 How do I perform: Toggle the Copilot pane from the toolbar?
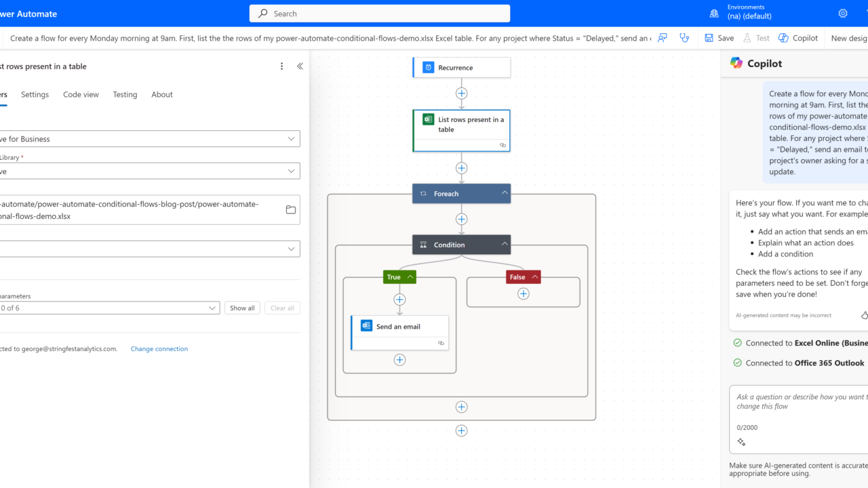pyautogui.click(x=798, y=38)
